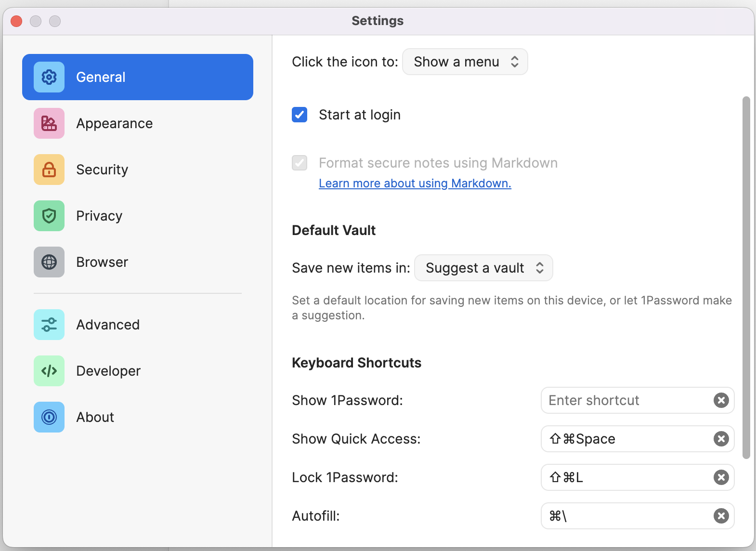
Task: Open the Click the icon to dropdown
Action: 465,62
